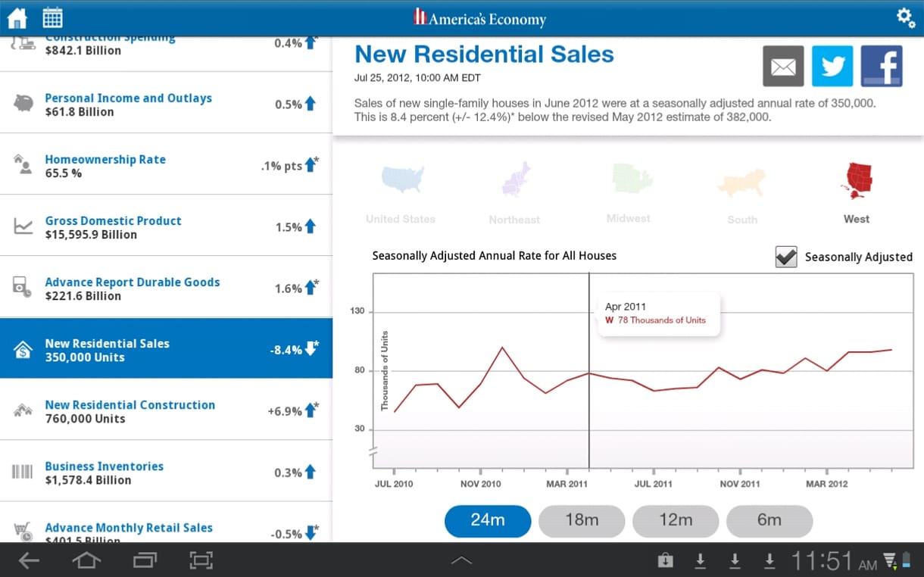Click the New Residential Construction houses icon

coord(23,410)
